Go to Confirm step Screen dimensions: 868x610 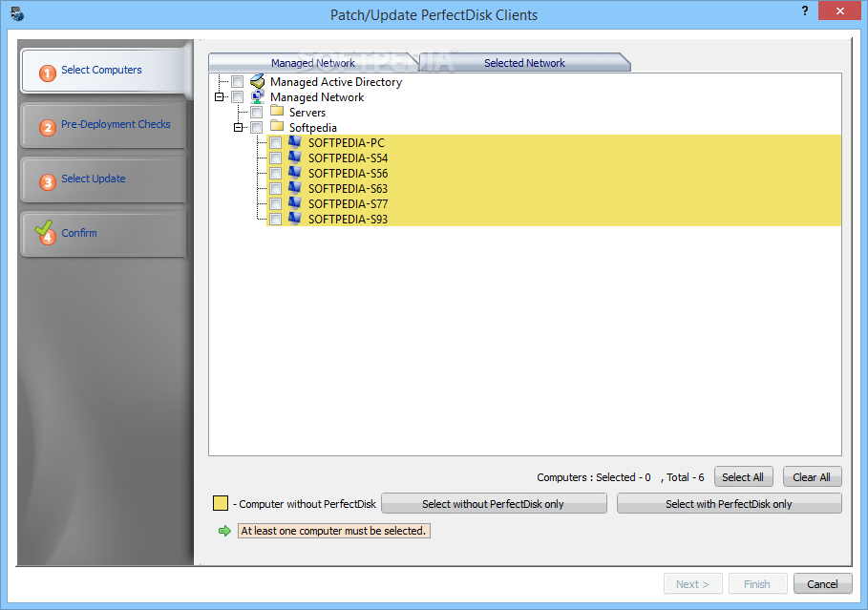click(x=104, y=233)
